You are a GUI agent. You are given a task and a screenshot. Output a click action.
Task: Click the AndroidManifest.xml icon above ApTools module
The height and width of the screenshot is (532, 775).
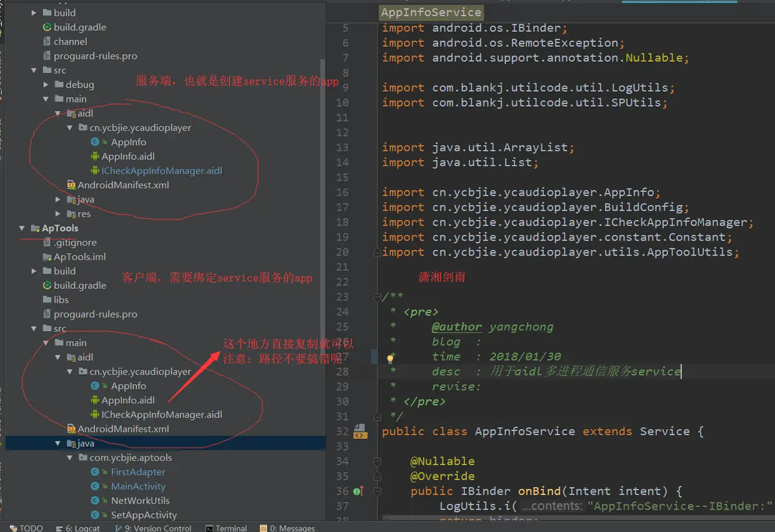tap(71, 185)
